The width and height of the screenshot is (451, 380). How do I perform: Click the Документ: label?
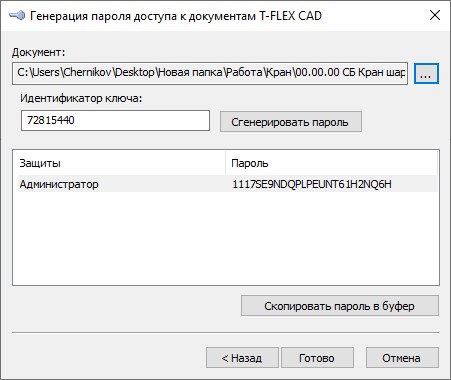[x=39, y=52]
